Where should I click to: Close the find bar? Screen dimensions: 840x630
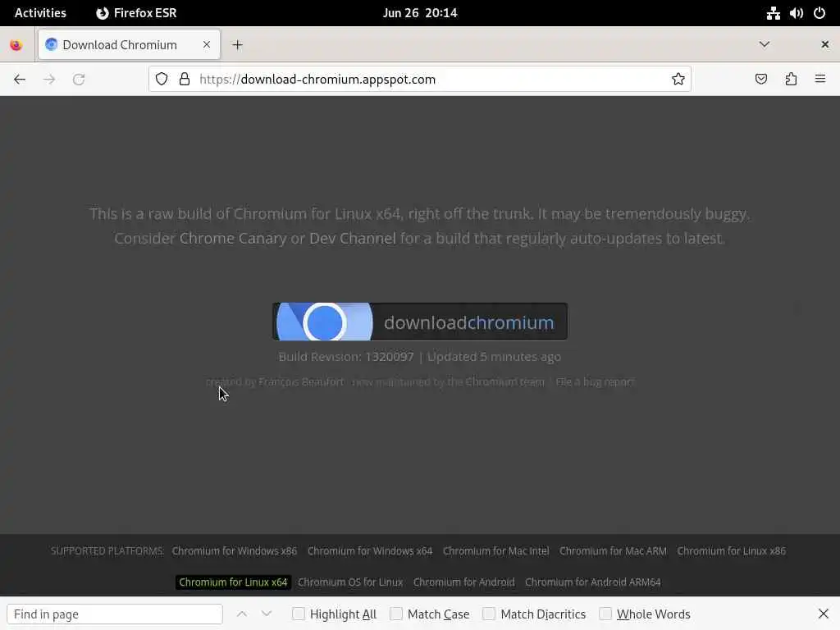point(824,614)
